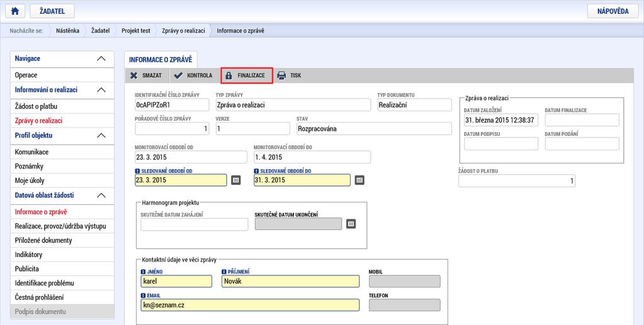Click the Podpis dokumentu sidebar item
The image size is (644, 325).
click(x=62, y=312)
